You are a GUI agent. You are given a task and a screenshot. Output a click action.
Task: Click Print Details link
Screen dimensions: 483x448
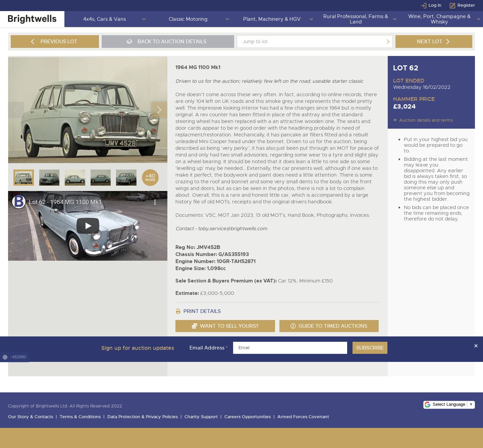pos(202,311)
